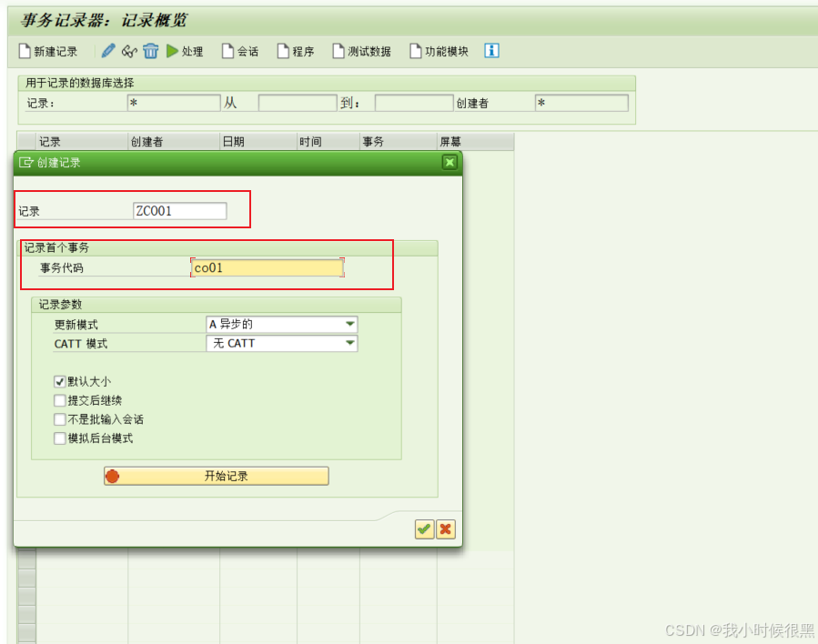Click the dialog icon beside the 创建记录 title

26,163
